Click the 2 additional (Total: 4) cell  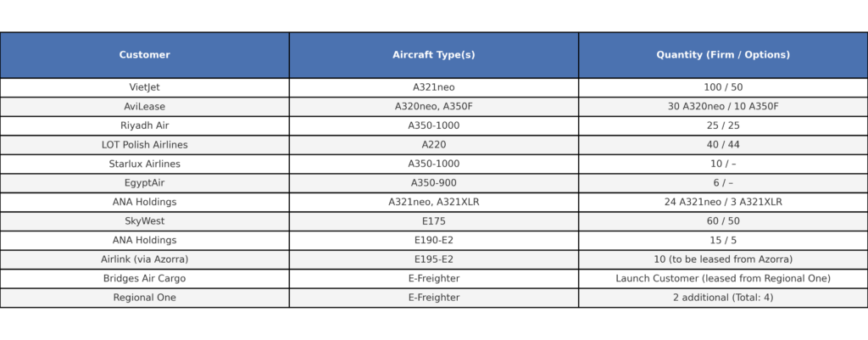(723, 298)
